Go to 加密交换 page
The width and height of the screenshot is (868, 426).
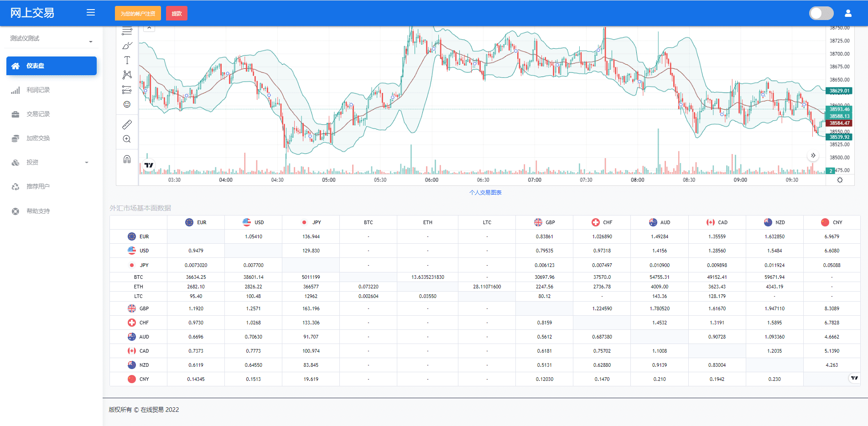[38, 138]
